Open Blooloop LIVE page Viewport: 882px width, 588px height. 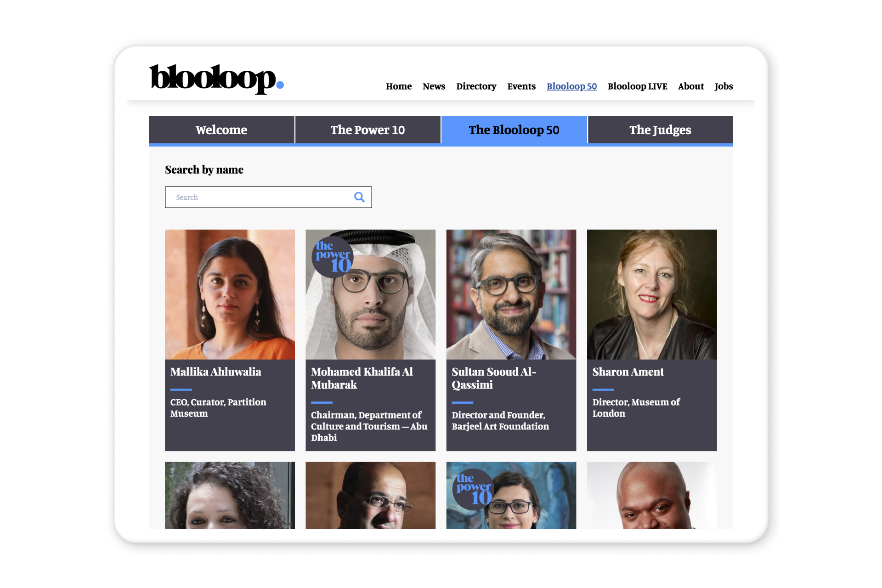click(x=637, y=86)
